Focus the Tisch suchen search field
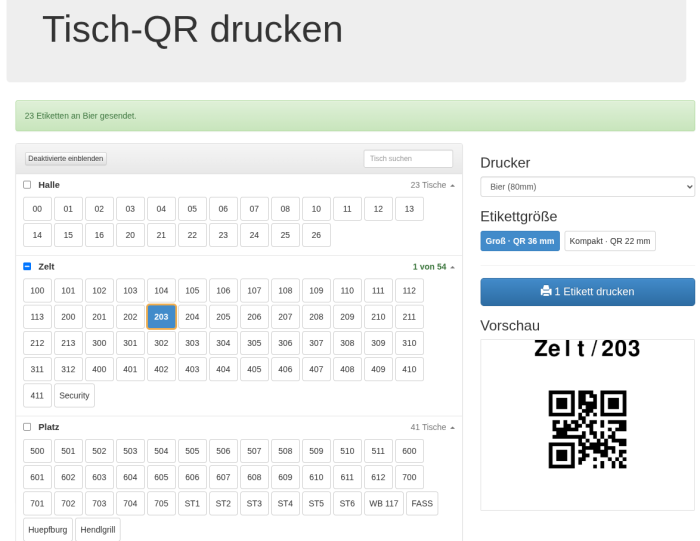 tap(408, 158)
